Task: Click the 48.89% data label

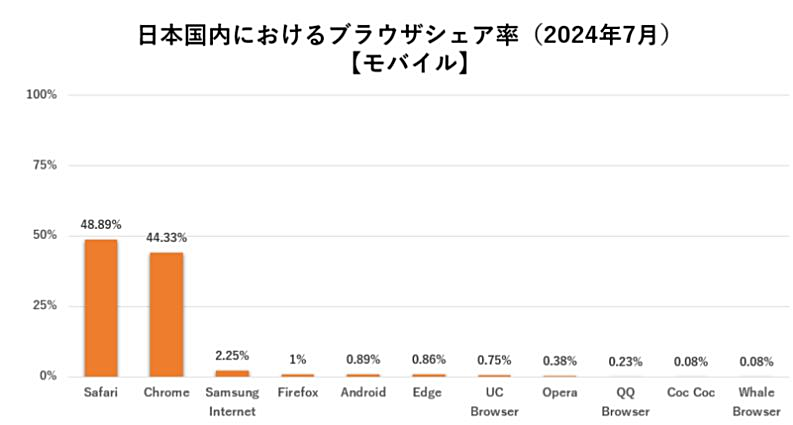Action: pyautogui.click(x=101, y=225)
